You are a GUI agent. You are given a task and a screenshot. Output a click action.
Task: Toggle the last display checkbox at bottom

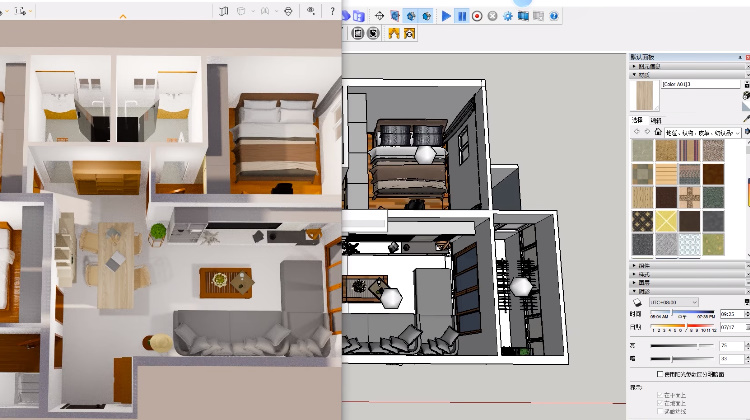point(660,410)
